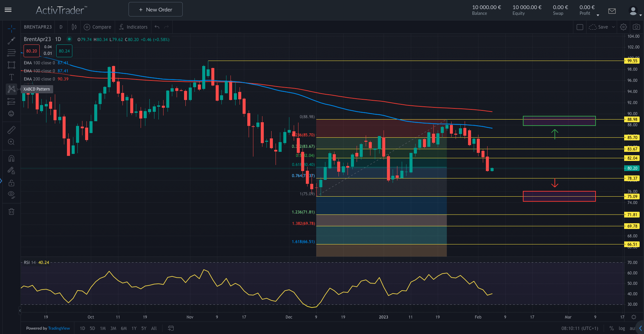Select the text annotation tool
The height and width of the screenshot is (334, 644).
tap(11, 77)
